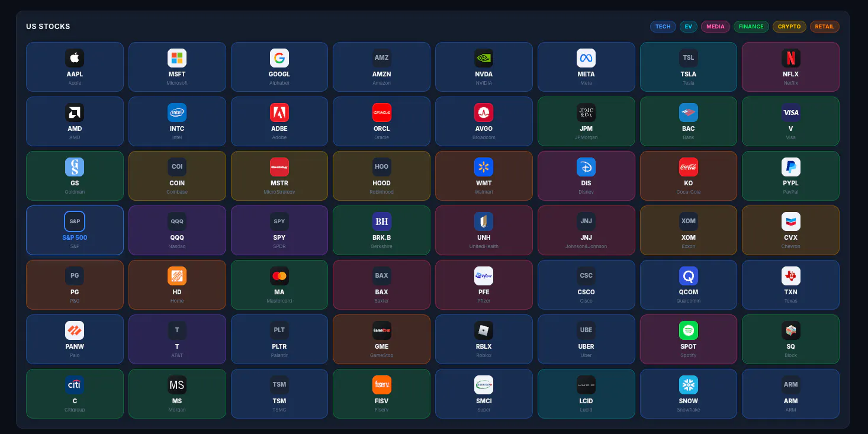Click the Intel logo icon
The image size is (868, 434).
[x=177, y=112]
